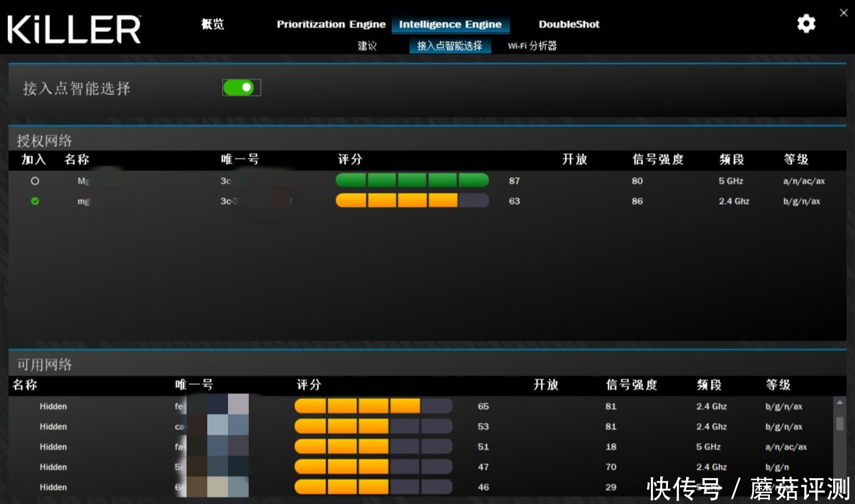Click the Killer logo
The image size is (855, 504).
[x=74, y=30]
